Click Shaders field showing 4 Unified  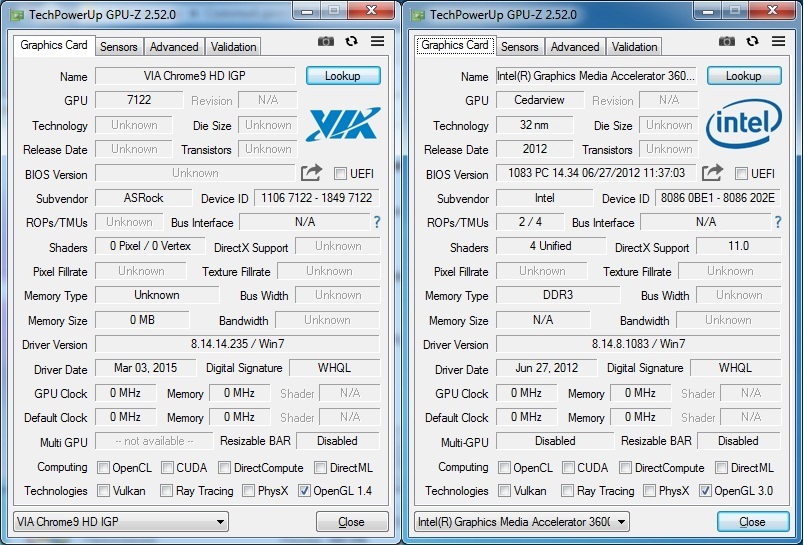tap(551, 246)
